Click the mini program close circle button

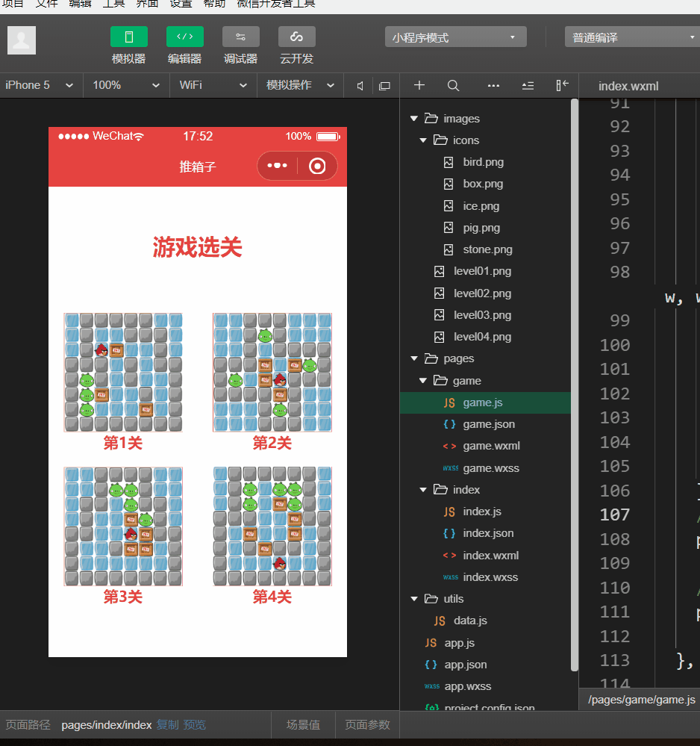click(317, 166)
